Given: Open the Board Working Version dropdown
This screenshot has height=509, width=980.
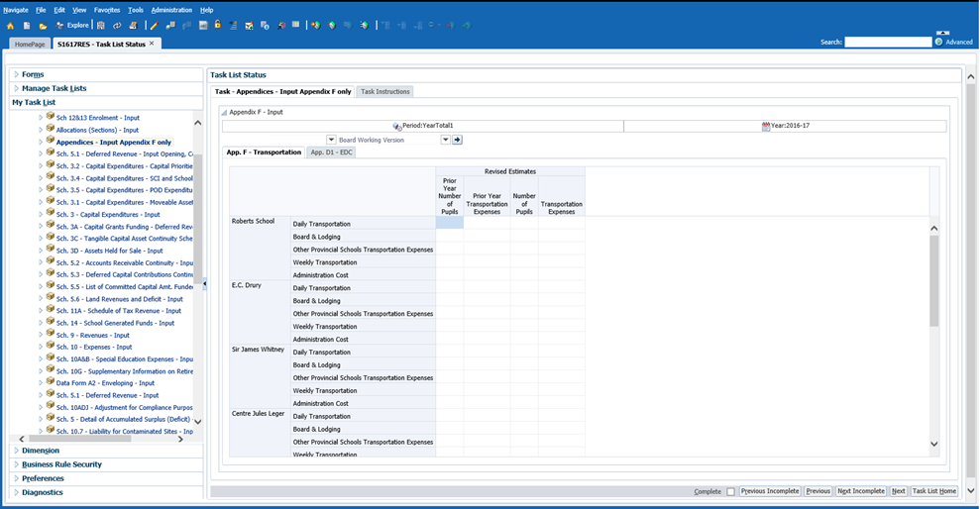Looking at the screenshot, I should (445, 140).
